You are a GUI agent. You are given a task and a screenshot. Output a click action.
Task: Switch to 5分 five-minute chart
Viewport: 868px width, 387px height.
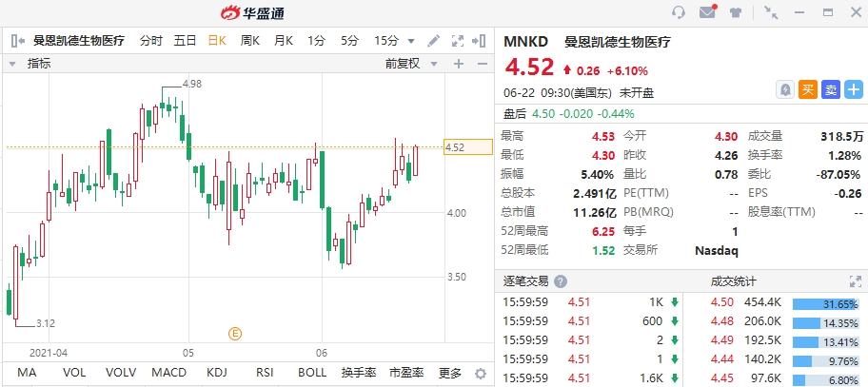click(350, 40)
